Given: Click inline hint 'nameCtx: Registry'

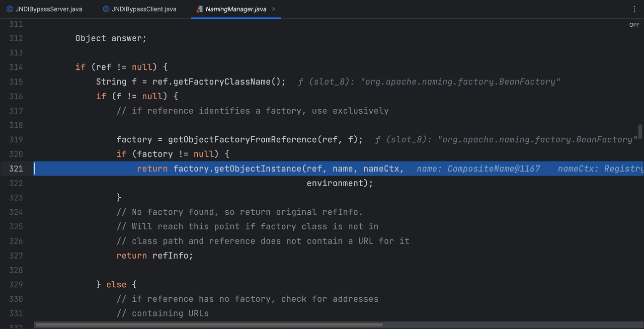Looking at the screenshot, I should coord(600,169).
